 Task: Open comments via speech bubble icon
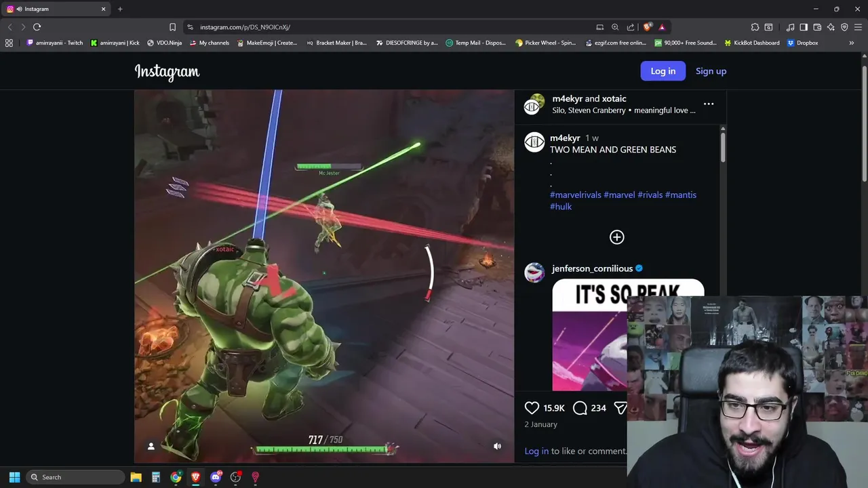click(580, 408)
